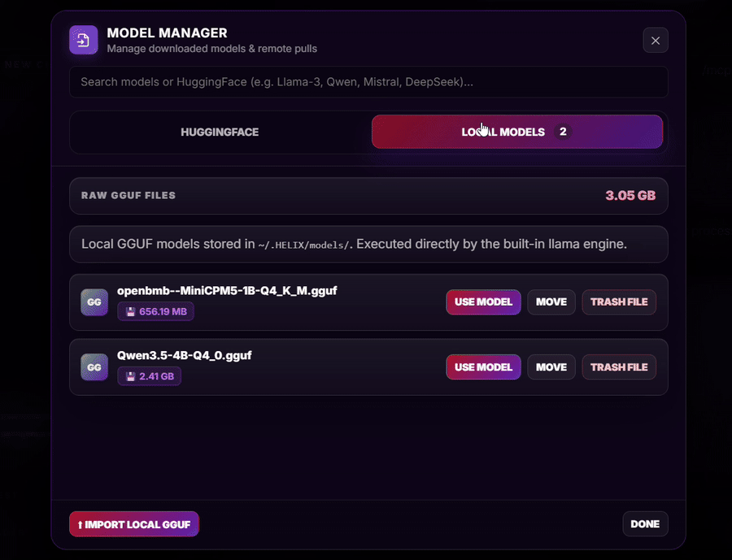Viewport: 732px width, 560px height.
Task: Click the subtitle about remote pulls
Action: (x=212, y=49)
